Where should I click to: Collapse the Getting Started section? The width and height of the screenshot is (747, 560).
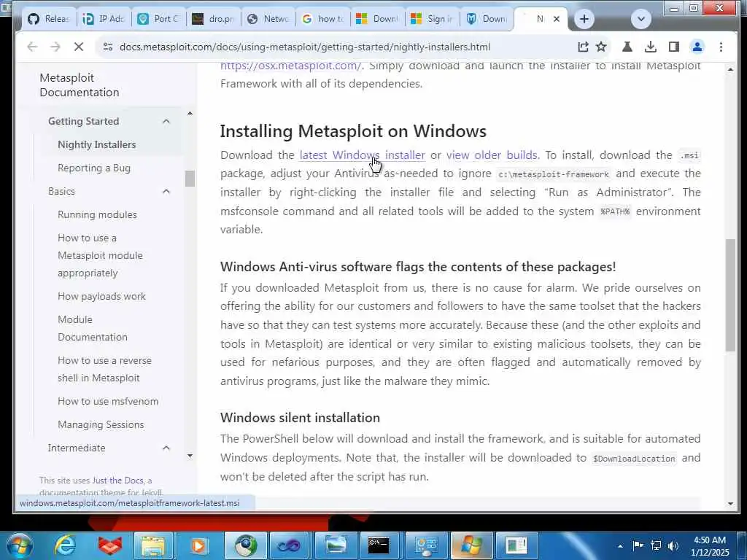(166, 122)
